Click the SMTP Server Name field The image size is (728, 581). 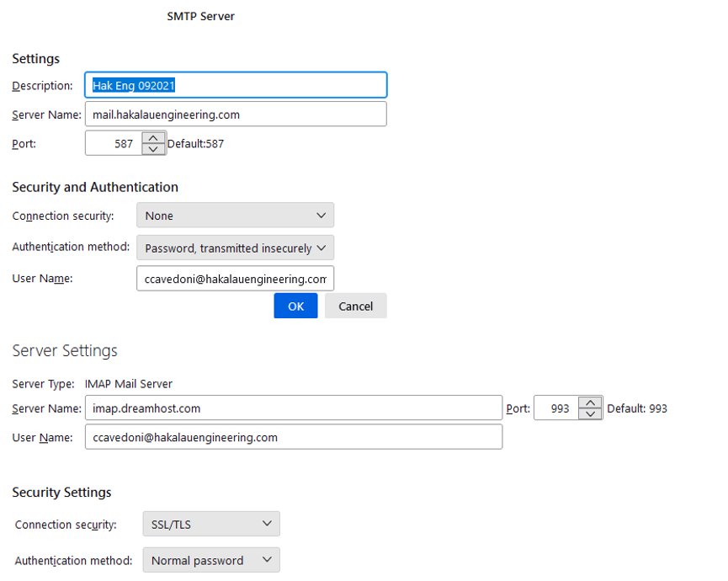(x=236, y=115)
